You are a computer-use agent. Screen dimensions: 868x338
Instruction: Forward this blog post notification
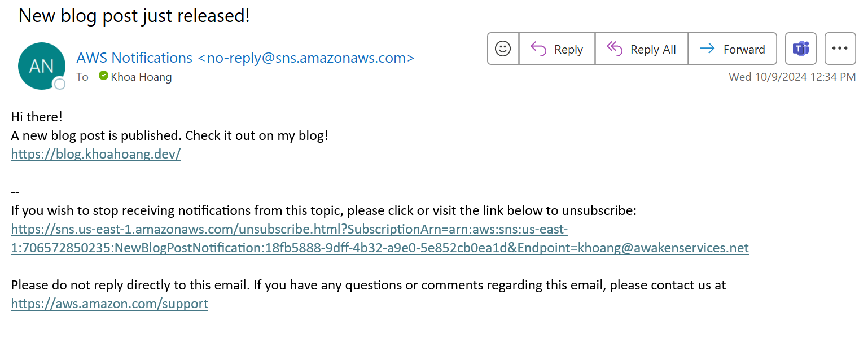point(733,49)
